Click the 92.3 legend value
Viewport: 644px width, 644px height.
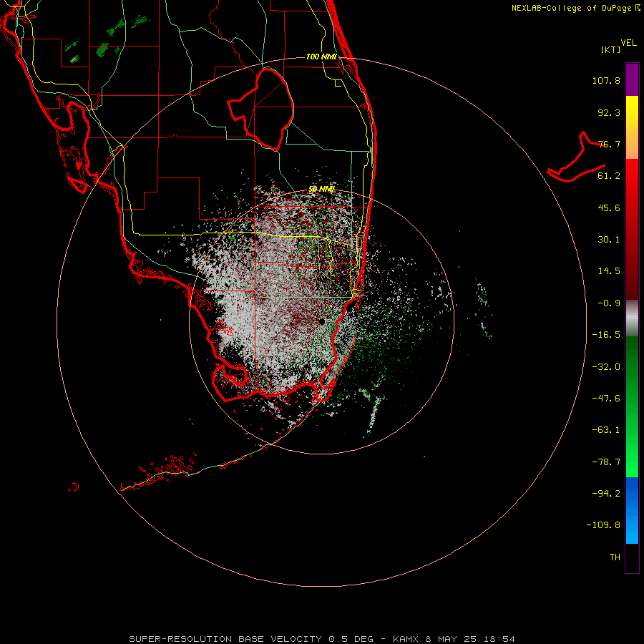[609, 112]
